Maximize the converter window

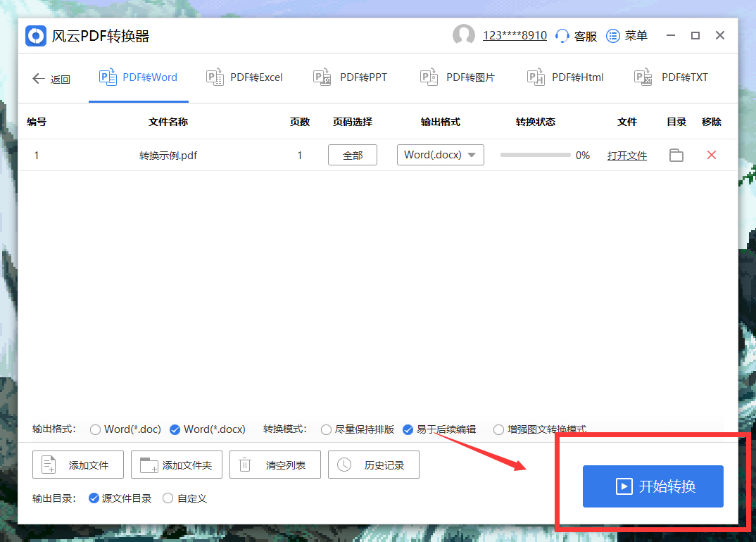pyautogui.click(x=695, y=36)
